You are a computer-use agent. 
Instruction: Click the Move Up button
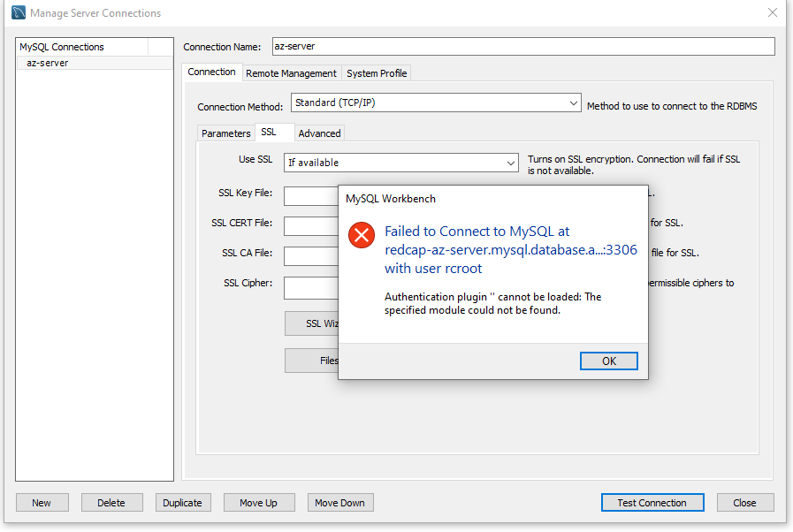259,503
